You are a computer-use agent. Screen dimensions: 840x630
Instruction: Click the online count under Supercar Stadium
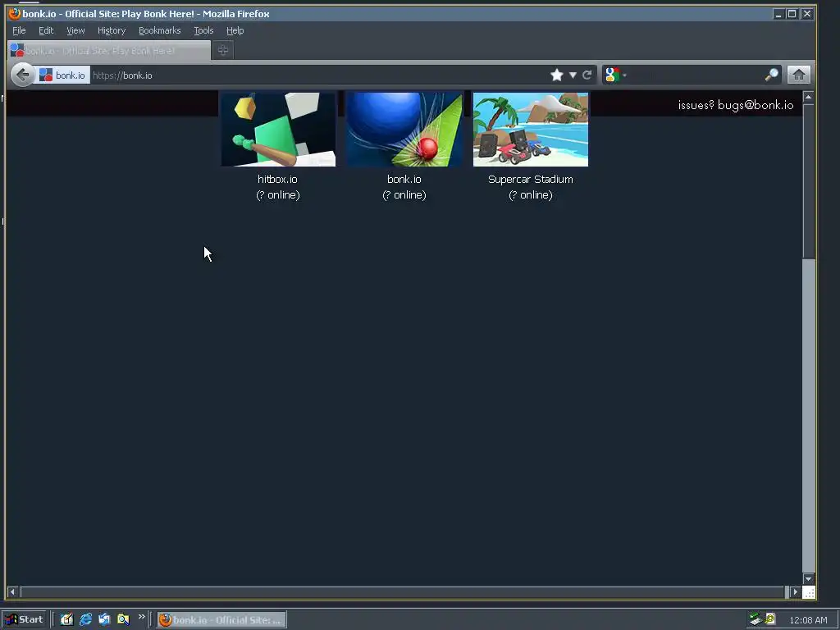(531, 195)
